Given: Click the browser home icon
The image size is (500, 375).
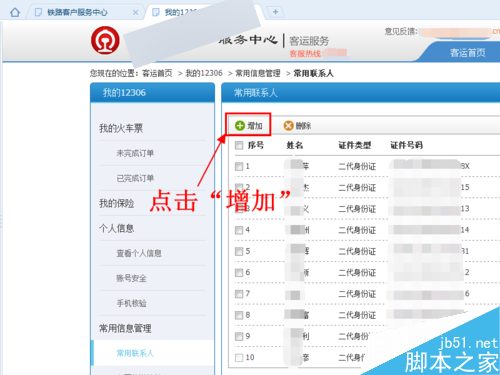Looking at the screenshot, I should [15, 13].
